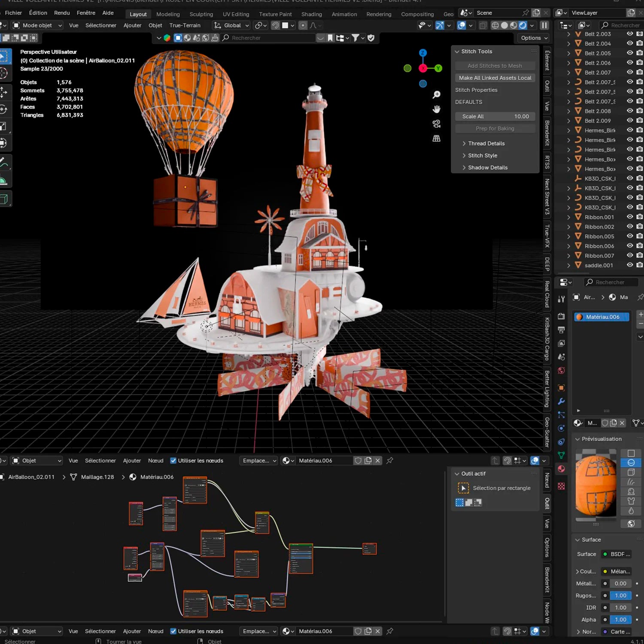This screenshot has height=644, width=644.
Task: Open the Mode objet dropdown
Action: 38,25
